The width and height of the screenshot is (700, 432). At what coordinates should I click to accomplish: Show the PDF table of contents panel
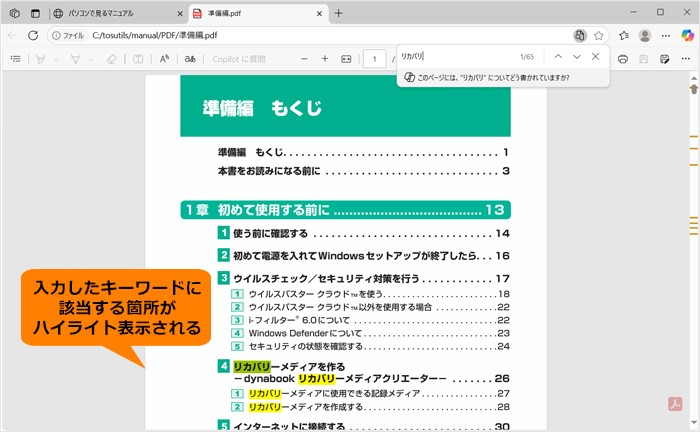tap(16, 59)
